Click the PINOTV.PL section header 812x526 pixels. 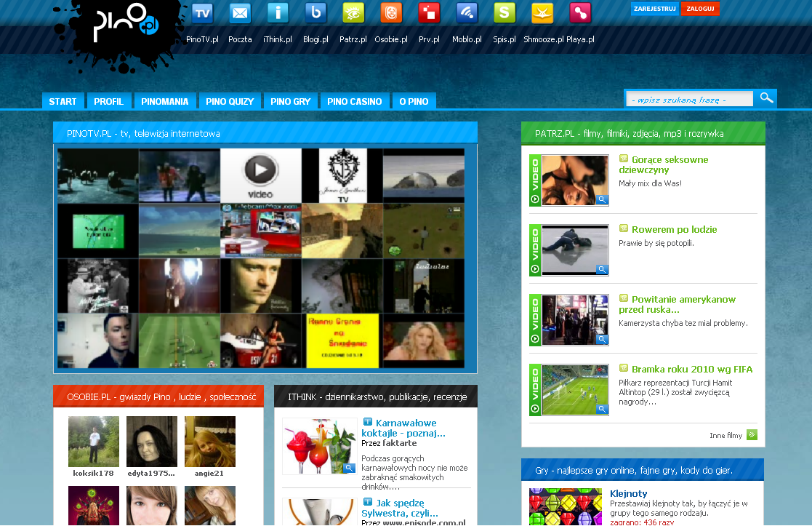[265, 133]
